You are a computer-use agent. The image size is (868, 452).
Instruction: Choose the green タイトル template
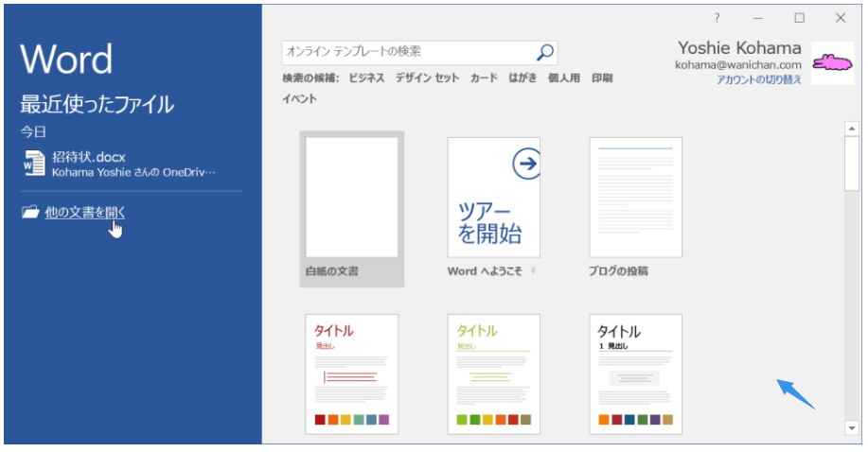(494, 374)
